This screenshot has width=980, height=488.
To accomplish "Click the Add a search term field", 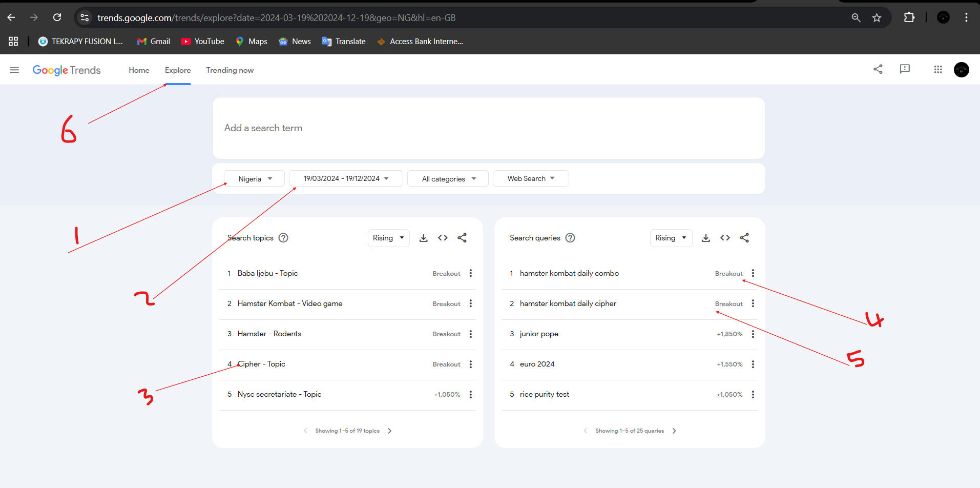I will coord(488,128).
